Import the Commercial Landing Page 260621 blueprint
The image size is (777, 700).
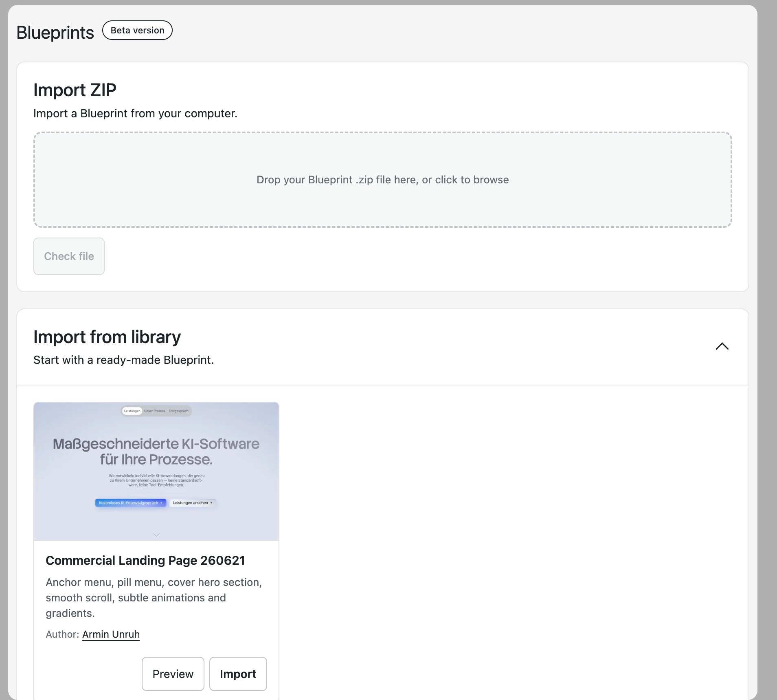pos(238,674)
